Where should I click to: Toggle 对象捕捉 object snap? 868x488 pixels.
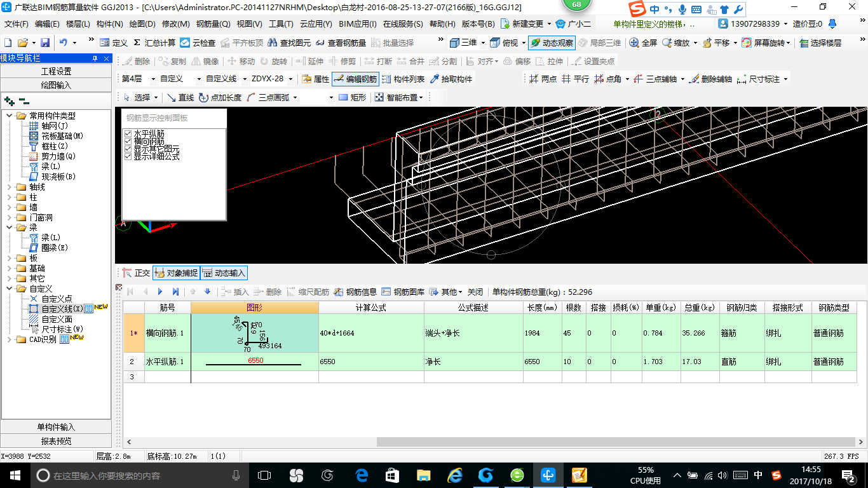(x=176, y=273)
